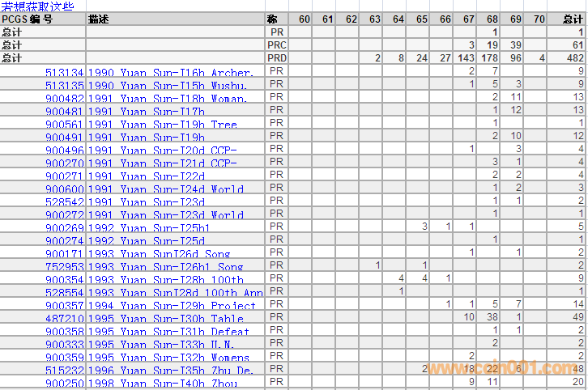Viewport: 588px width, 390px height.
Task: Click the 描述 column header
Action: click(x=99, y=19)
